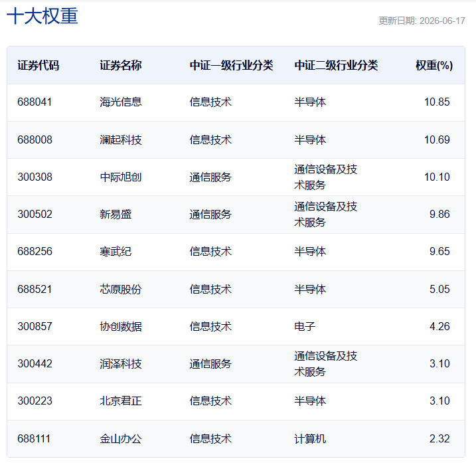Click weight value 9.65
This screenshot has width=476, height=463.
(x=439, y=252)
